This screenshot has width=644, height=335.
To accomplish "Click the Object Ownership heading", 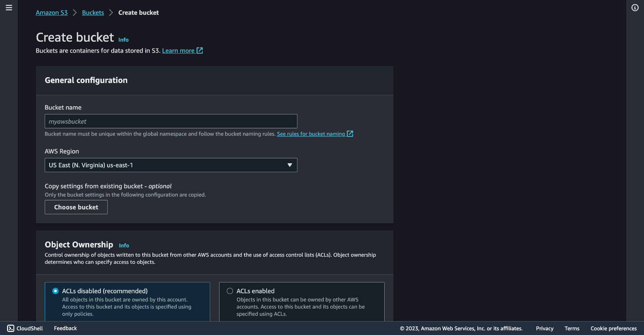I will click(79, 244).
